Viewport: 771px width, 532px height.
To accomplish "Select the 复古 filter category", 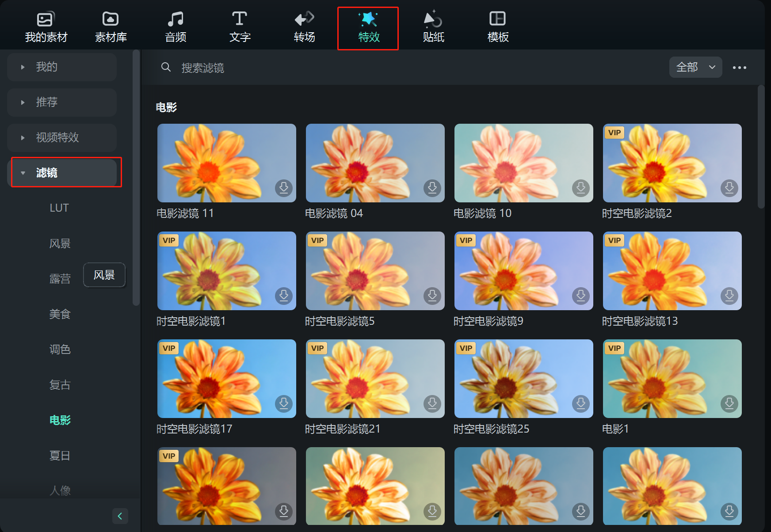I will point(60,385).
